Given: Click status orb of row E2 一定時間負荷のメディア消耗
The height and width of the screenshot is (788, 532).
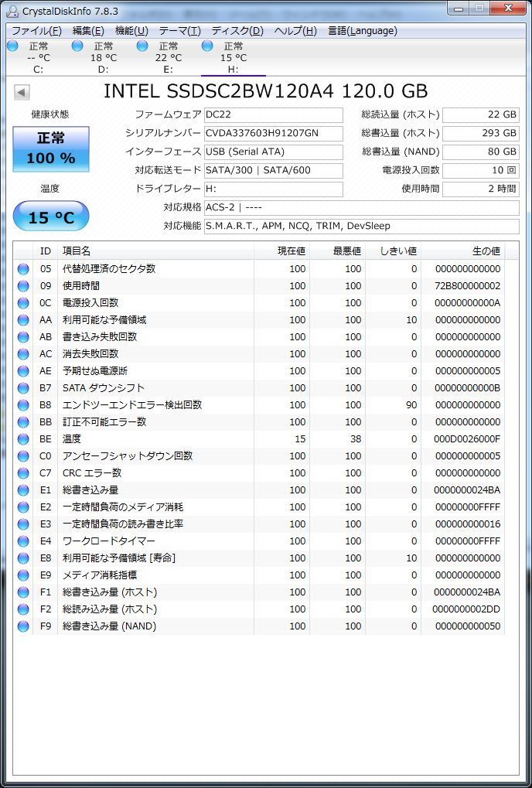Looking at the screenshot, I should tap(23, 507).
